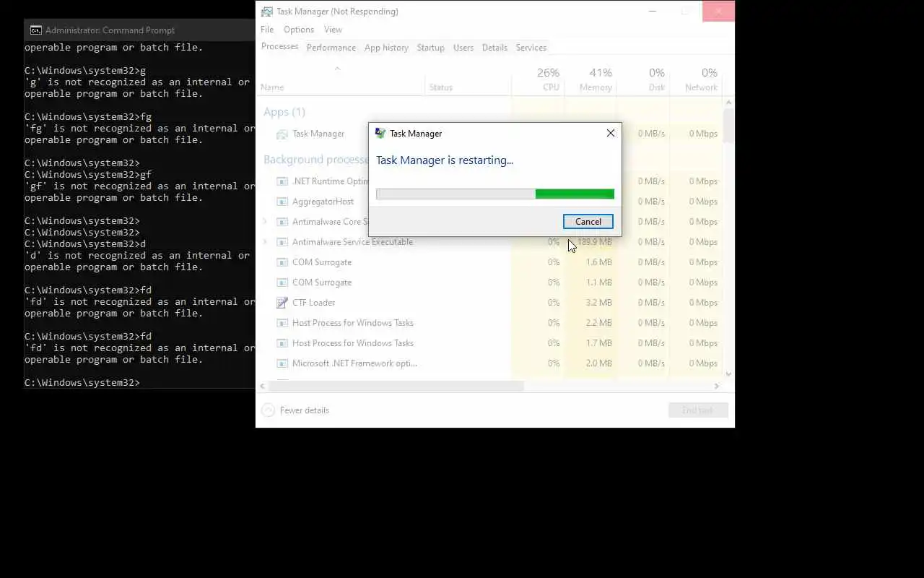Click the horizontal scrollbar right arrow
The image size is (924, 578).
717,387
